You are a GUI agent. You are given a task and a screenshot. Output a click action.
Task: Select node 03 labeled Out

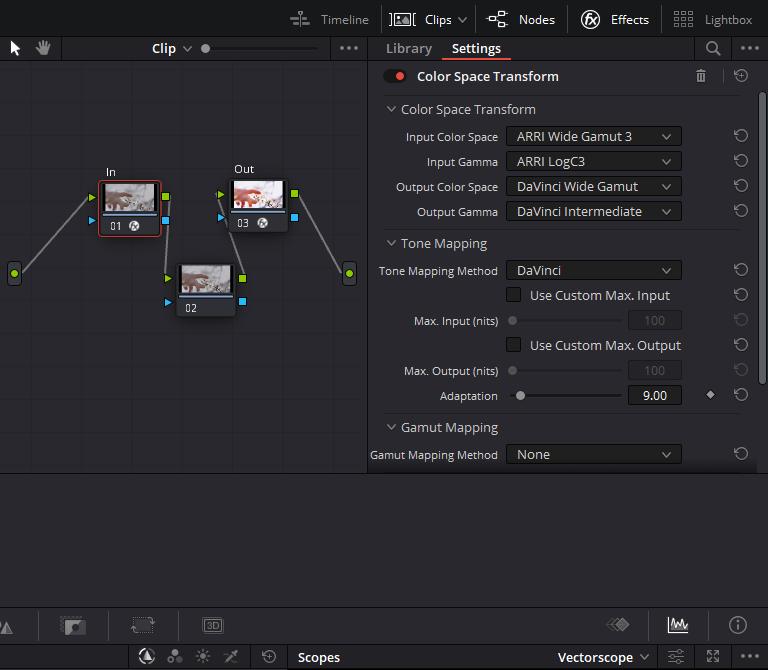coord(258,205)
